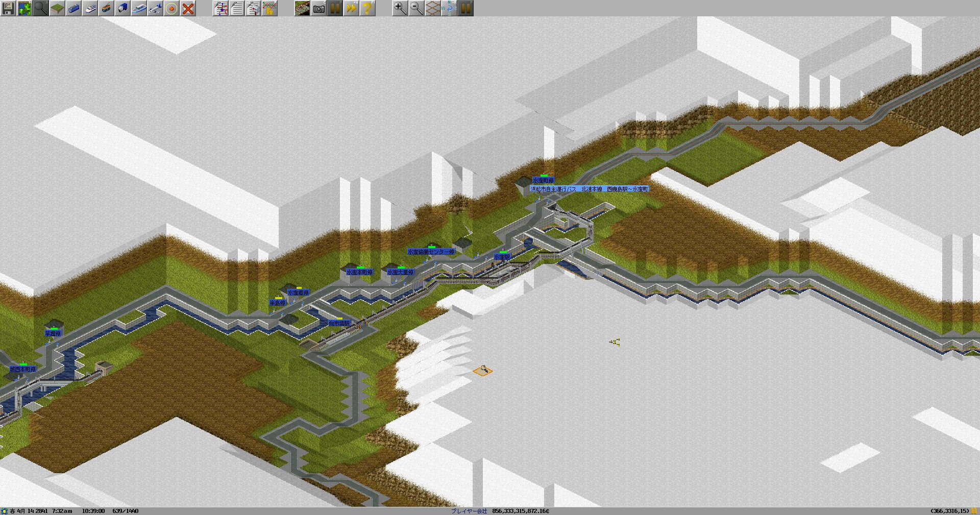
Task: Open the mailbox messages icon
Action: [253, 8]
